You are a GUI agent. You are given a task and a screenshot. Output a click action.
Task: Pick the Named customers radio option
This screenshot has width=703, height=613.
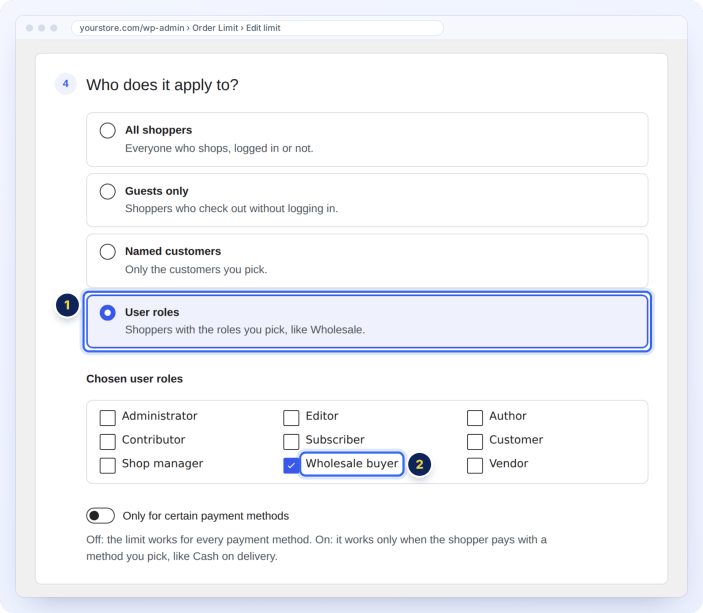[108, 252]
